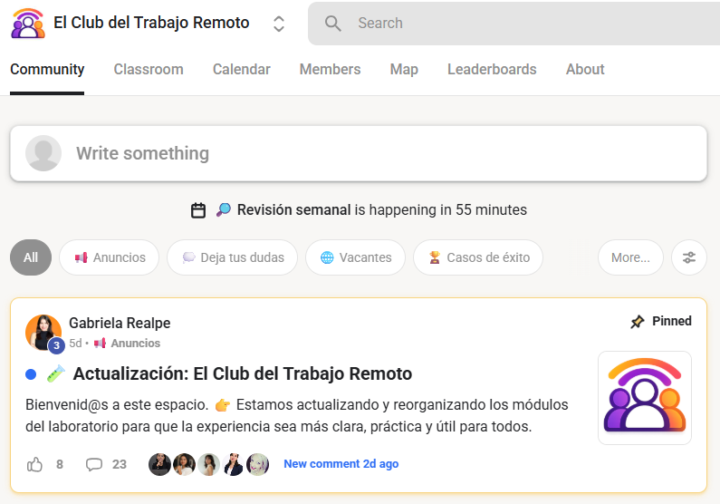Image resolution: width=720 pixels, height=504 pixels.
Task: Open the About tab
Action: tap(585, 69)
